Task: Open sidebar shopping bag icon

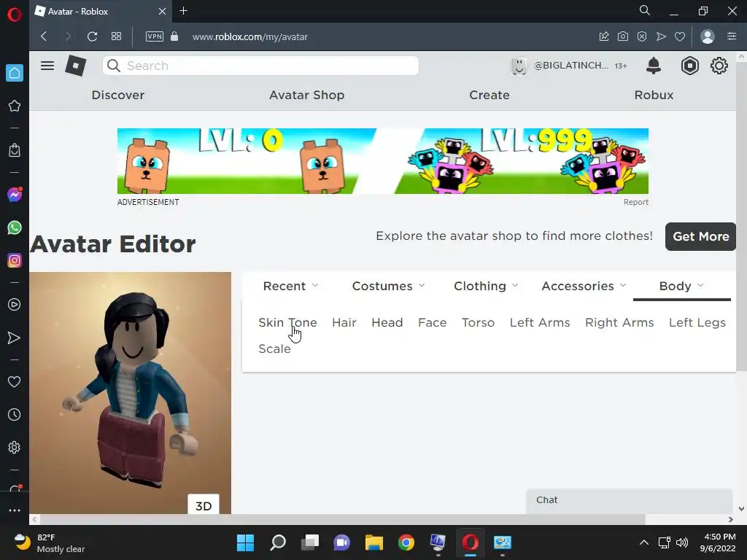Action: click(15, 150)
